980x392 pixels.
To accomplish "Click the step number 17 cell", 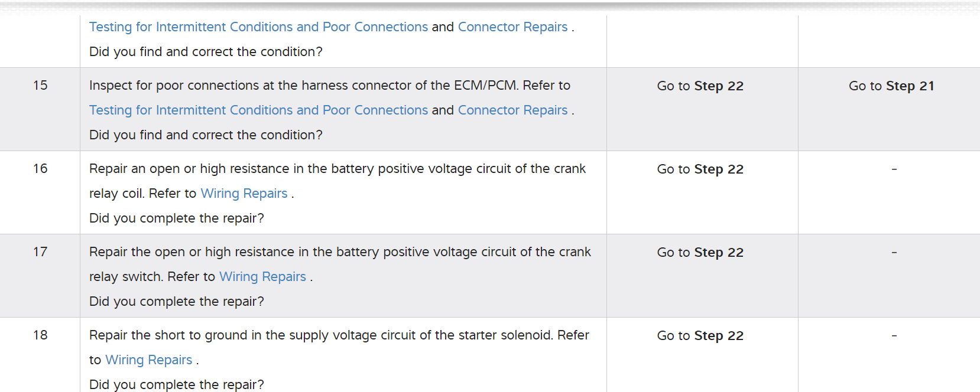I will pyautogui.click(x=40, y=252).
